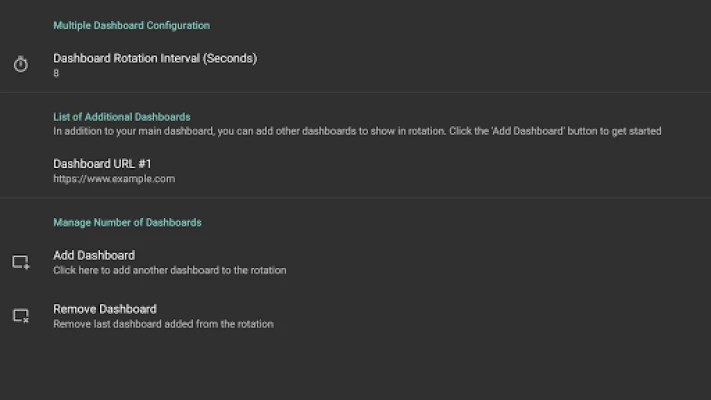Click the "(Seconds)" part of interval label

tap(230, 58)
